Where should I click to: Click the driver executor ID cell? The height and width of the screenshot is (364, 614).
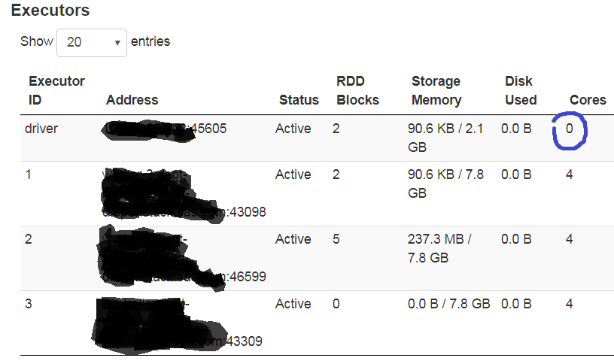pos(41,129)
